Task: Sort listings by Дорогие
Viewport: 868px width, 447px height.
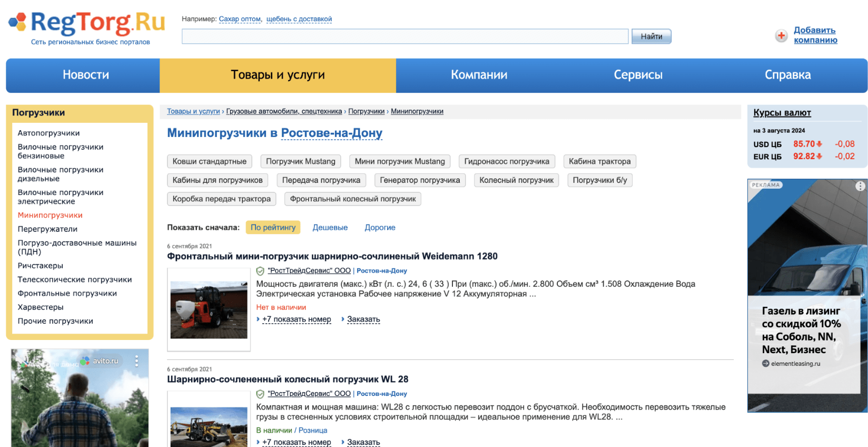Action: coord(380,227)
